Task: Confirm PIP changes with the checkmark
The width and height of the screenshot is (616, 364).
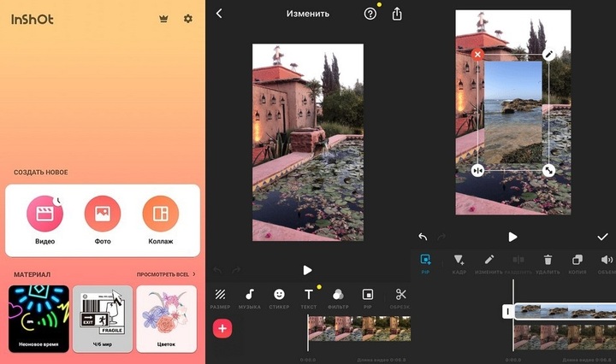Action: 602,237
